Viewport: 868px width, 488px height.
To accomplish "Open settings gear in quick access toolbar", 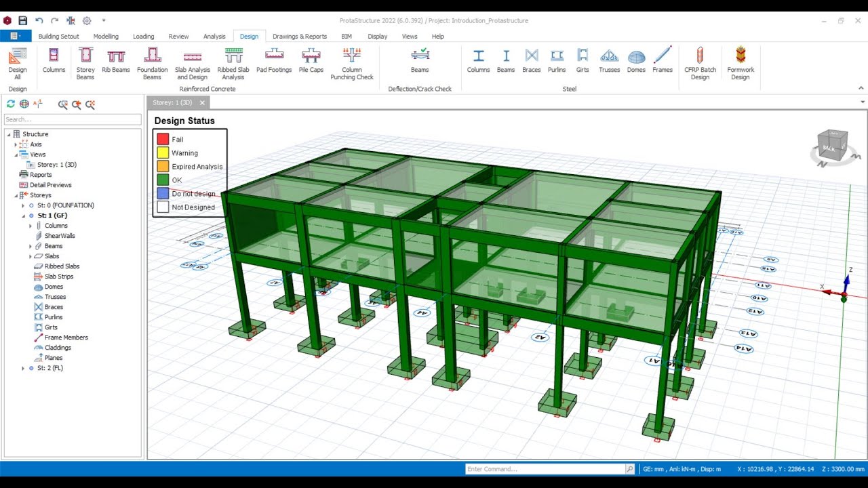I will coord(87,20).
